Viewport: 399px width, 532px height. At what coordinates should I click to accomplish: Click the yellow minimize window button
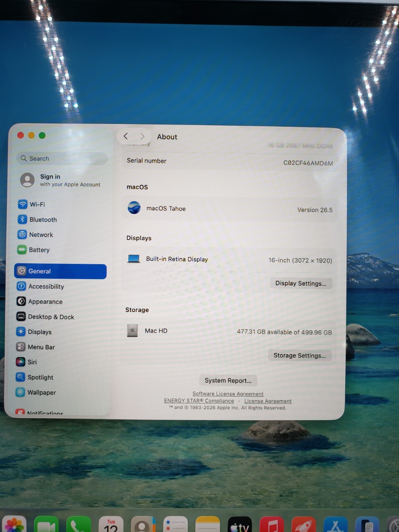click(31, 135)
